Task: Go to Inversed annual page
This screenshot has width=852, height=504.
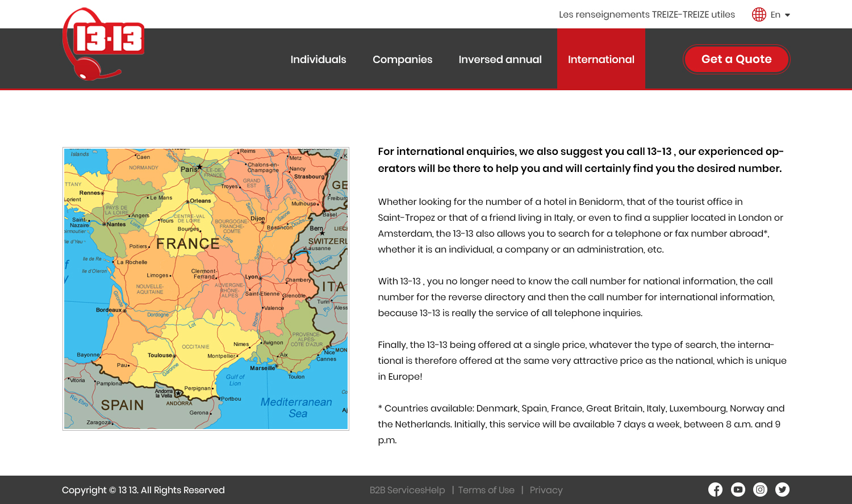Action: click(500, 60)
